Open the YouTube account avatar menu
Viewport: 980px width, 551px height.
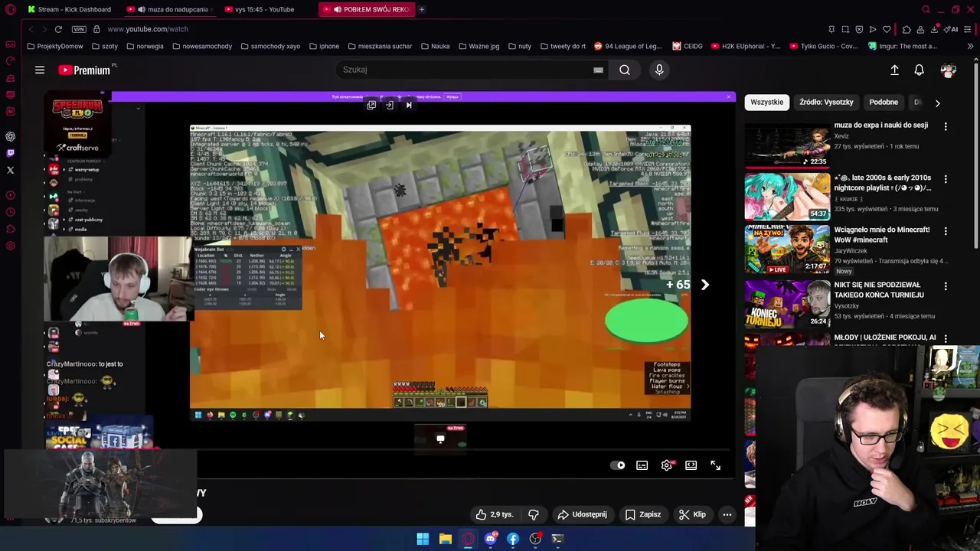click(949, 70)
